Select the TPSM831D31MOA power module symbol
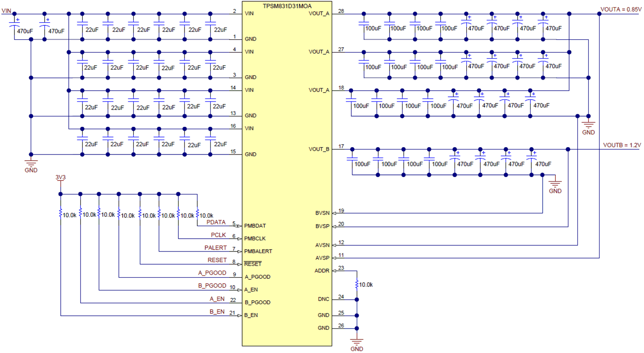Viewport: 644px width, 353px height. (287, 174)
